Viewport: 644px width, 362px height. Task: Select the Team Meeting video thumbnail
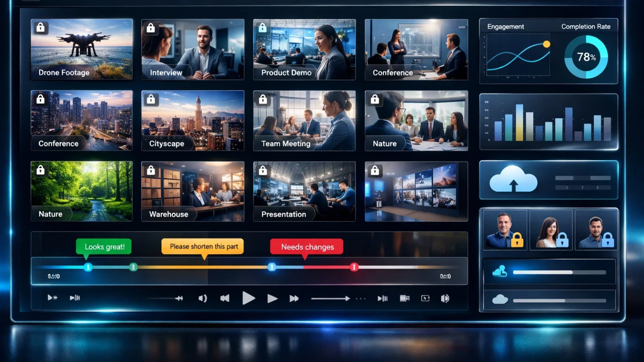click(x=304, y=121)
